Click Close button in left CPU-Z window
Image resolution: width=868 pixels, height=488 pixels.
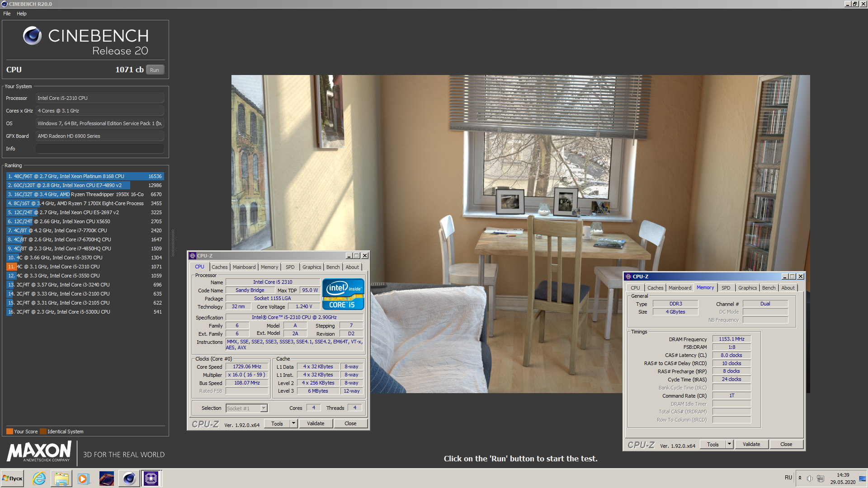pyautogui.click(x=350, y=423)
